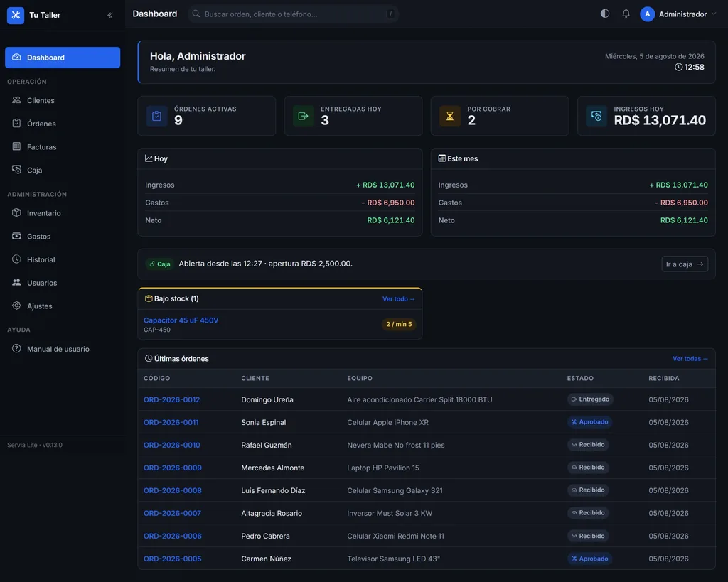This screenshot has width=728, height=582.
Task: Click the Ingresos Hoy money icon
Action: (596, 116)
